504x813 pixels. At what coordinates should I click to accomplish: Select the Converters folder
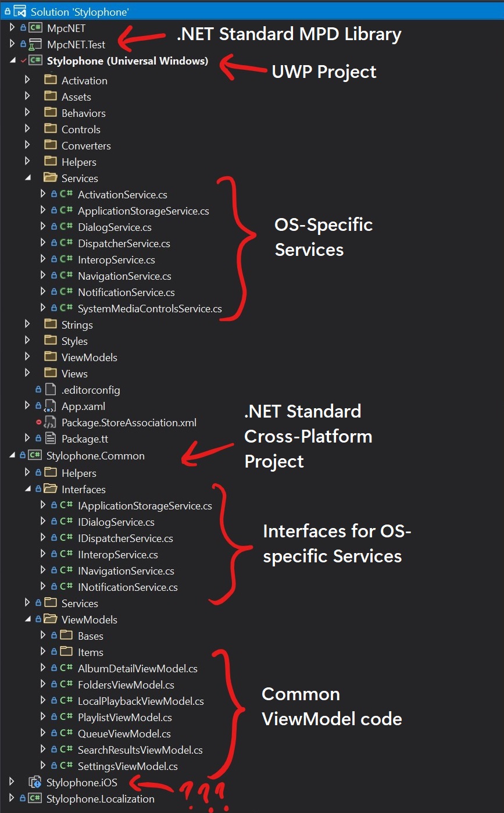pos(86,145)
